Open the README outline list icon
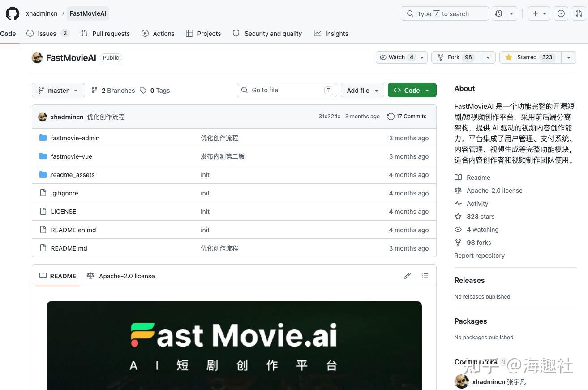Viewport: 588px width, 390px height. tap(425, 276)
